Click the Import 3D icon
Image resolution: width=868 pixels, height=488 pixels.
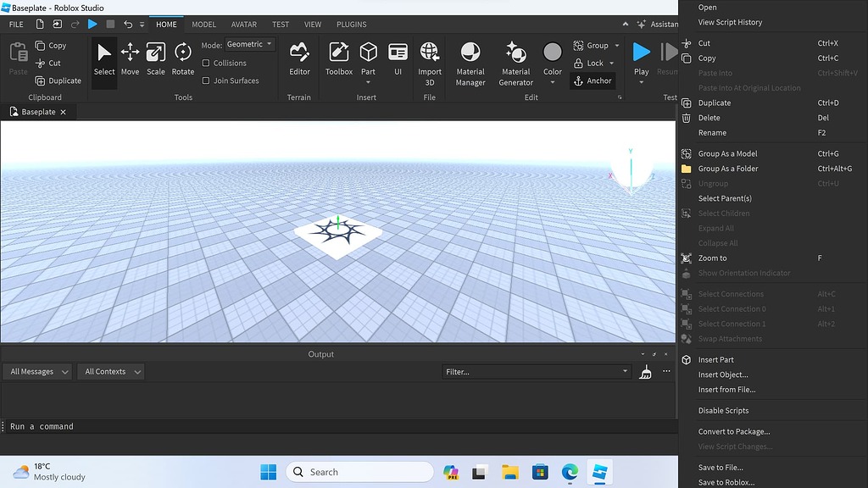[430, 63]
